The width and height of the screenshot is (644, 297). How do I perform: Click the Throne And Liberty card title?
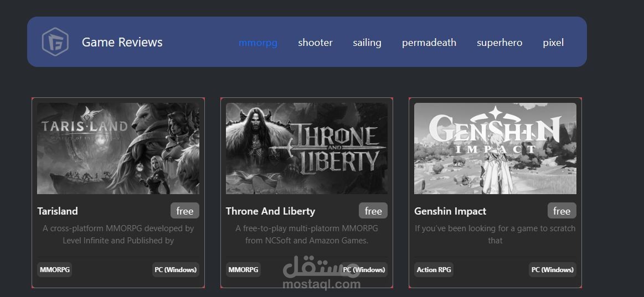270,211
